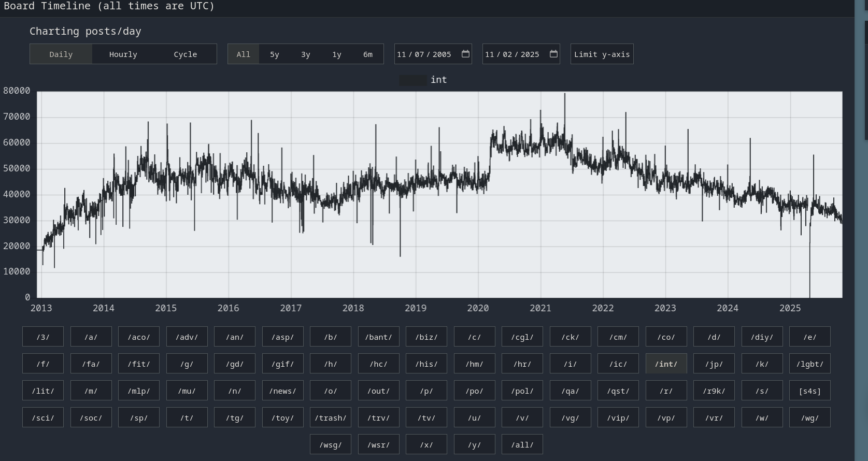
Task: Open the end date calendar picker icon
Action: (x=553, y=54)
